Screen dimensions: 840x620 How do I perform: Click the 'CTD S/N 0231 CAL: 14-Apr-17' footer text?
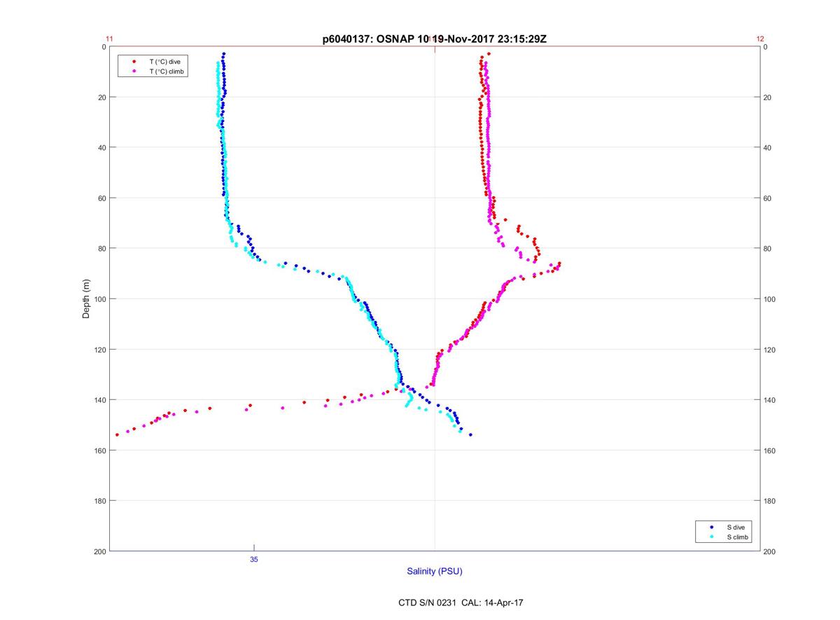tap(459, 602)
